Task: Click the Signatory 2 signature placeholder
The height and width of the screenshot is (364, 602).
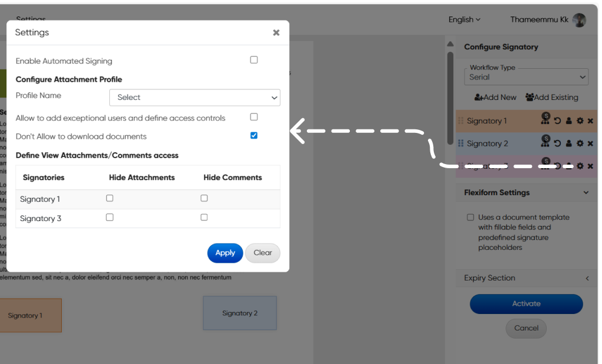Action: click(240, 313)
